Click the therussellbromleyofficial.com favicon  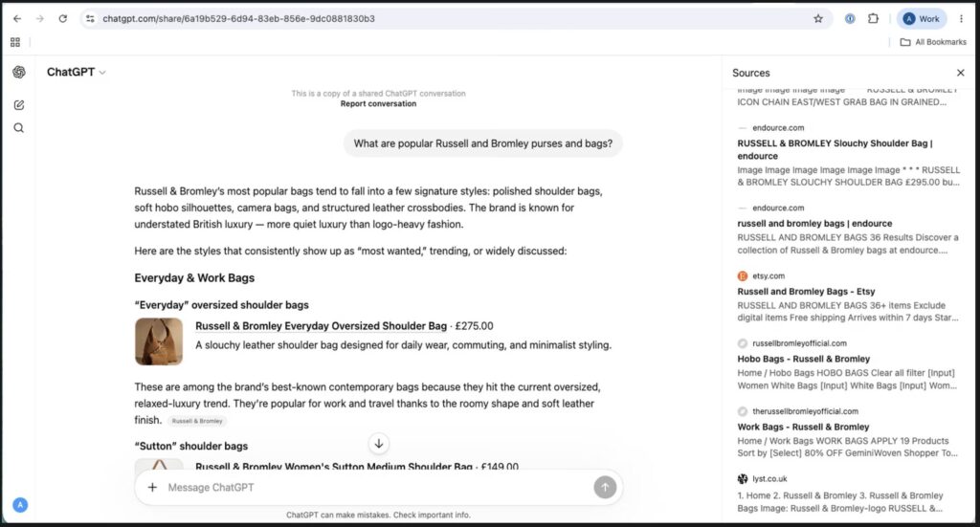(x=743, y=411)
